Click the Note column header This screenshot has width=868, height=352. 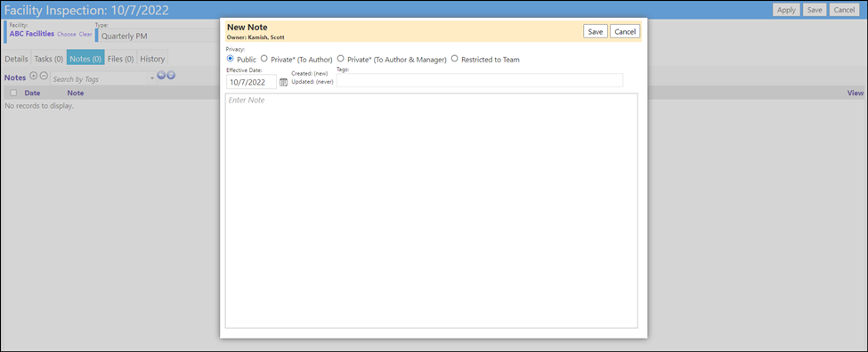click(76, 94)
